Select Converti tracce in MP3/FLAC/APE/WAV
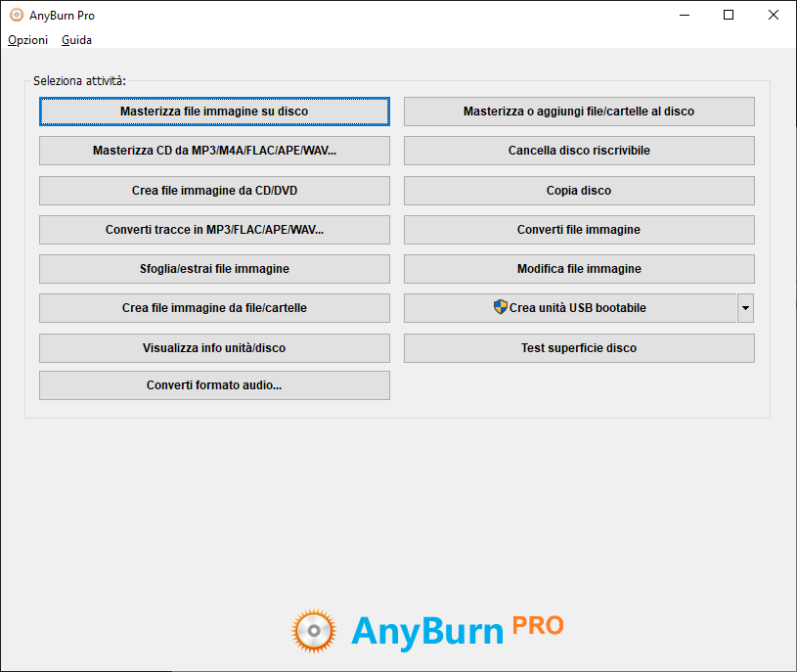Screen dimensions: 797x672 [x=214, y=230]
